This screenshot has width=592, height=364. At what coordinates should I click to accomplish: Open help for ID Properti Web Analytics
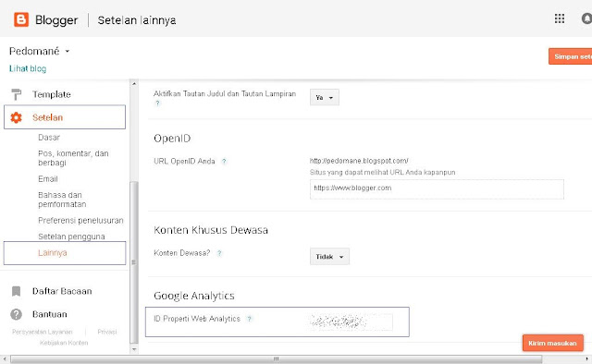249,319
